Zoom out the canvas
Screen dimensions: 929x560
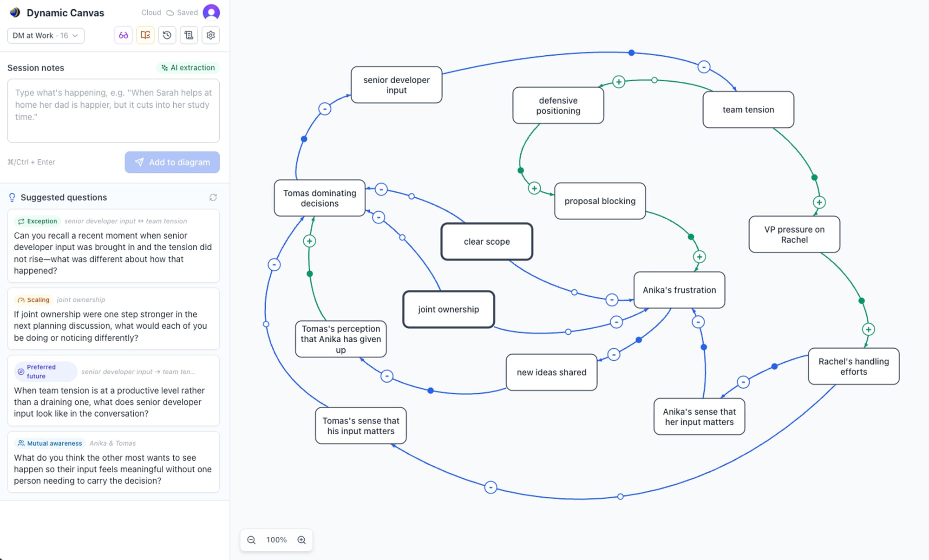click(x=251, y=540)
